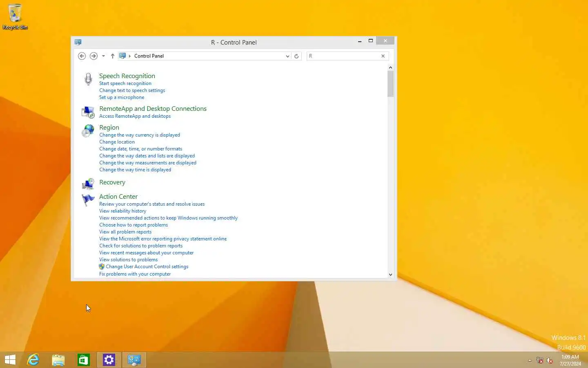Click the taskbar clock and date
This screenshot has height=368, width=588.
point(570,360)
